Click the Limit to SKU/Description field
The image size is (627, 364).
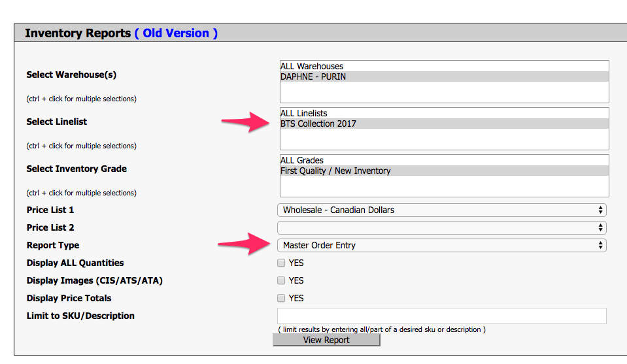click(x=443, y=316)
